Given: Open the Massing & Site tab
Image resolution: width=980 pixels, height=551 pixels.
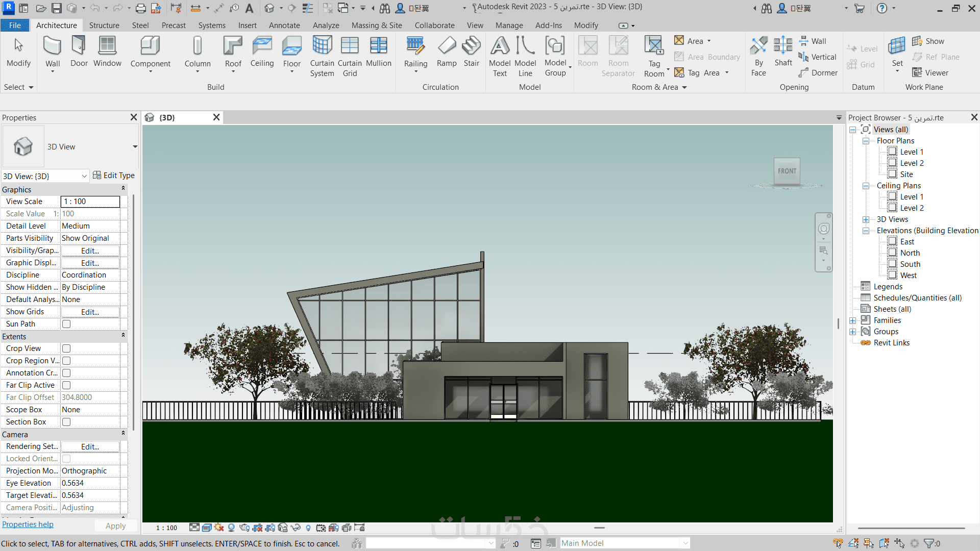Looking at the screenshot, I should (x=376, y=26).
